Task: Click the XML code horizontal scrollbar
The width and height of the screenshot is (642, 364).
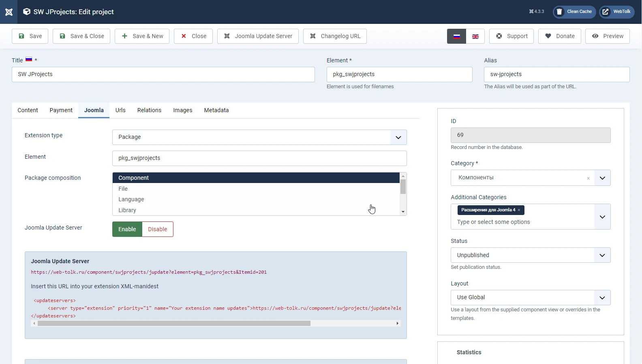Action: click(x=174, y=324)
